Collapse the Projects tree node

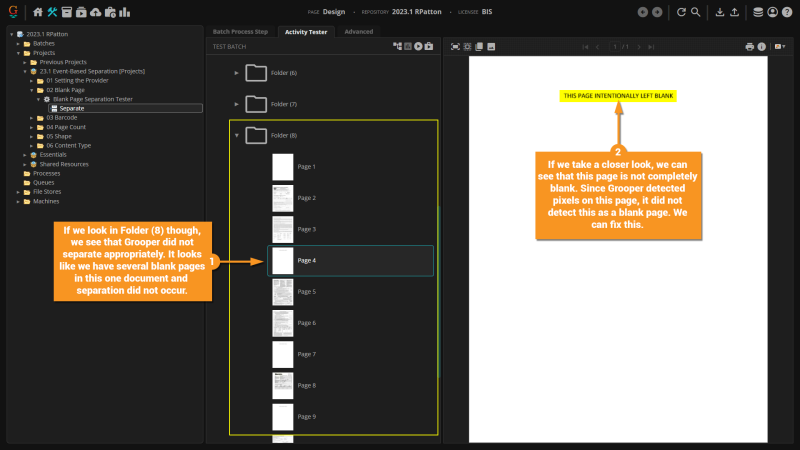[x=18, y=53]
